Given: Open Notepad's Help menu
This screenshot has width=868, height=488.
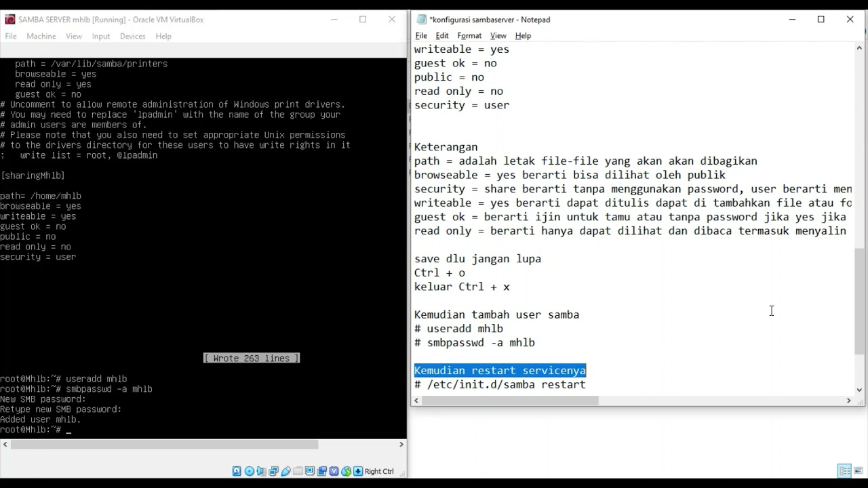Looking at the screenshot, I should point(523,35).
